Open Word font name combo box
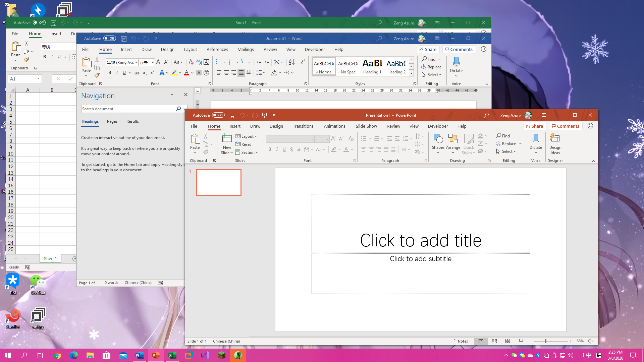 click(122, 62)
